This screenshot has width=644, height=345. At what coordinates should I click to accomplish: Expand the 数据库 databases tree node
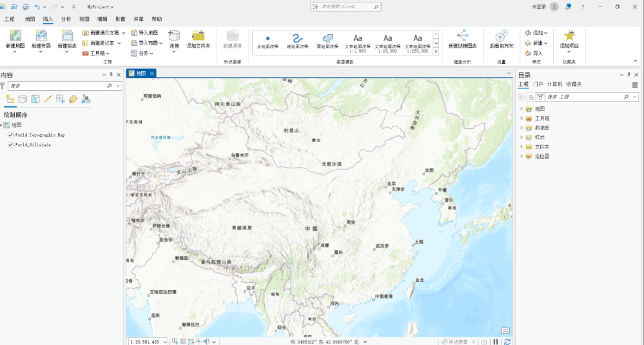coord(522,128)
